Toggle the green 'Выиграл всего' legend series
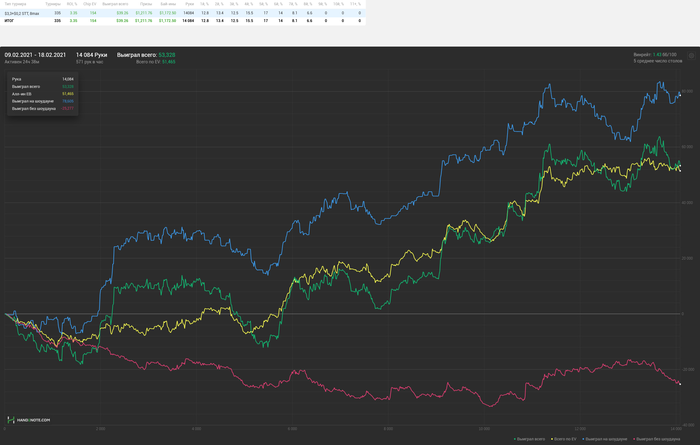Viewport: 700px width, 445px height. [x=529, y=439]
